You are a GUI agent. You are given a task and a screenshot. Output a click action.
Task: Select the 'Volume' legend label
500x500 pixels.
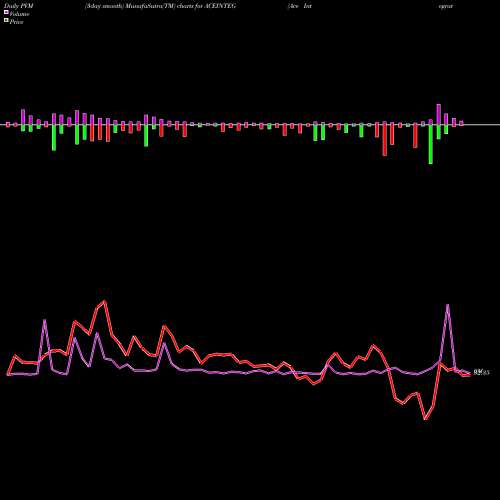click(x=19, y=14)
